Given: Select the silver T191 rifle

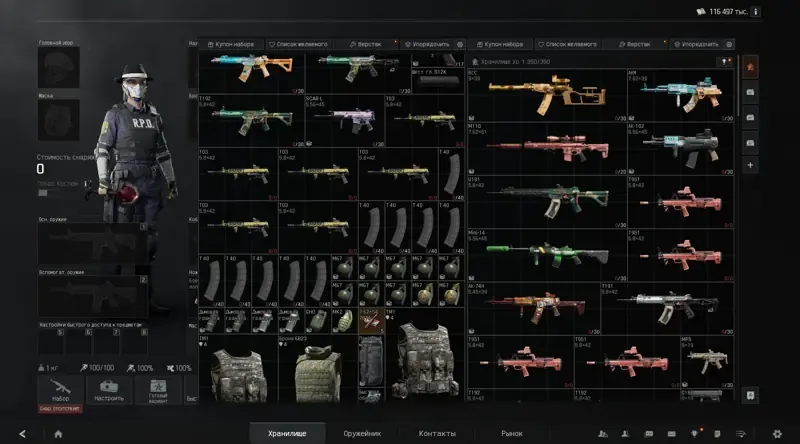Looking at the screenshot, I should tap(667, 308).
